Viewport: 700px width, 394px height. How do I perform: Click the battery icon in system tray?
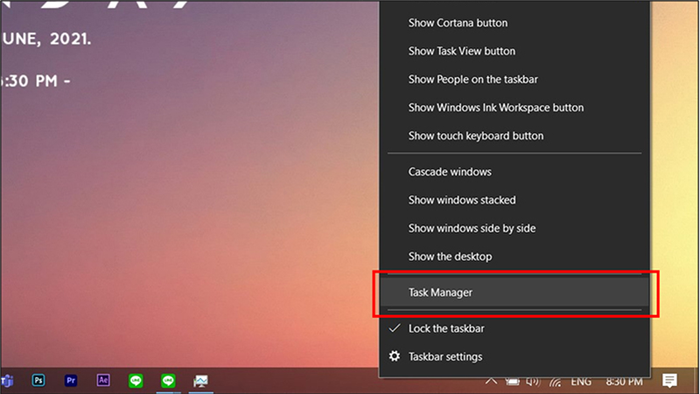pyautogui.click(x=512, y=382)
